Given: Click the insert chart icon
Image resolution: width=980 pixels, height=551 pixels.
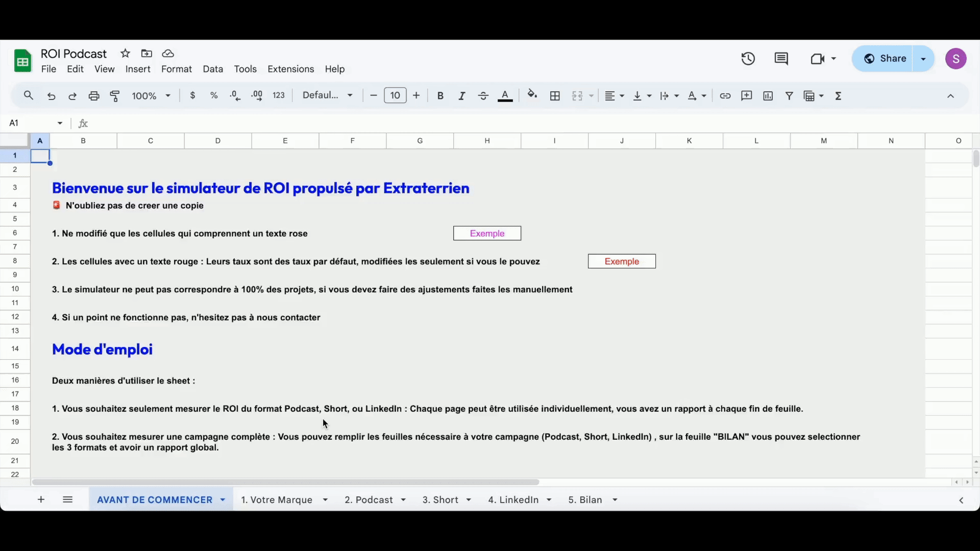Looking at the screenshot, I should coord(768,96).
